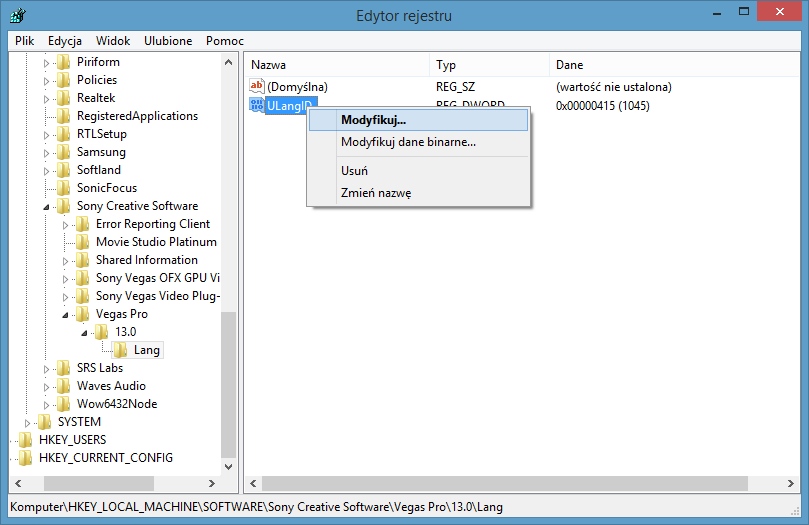Click the Piriform folder icon
809x525 pixels.
point(64,62)
